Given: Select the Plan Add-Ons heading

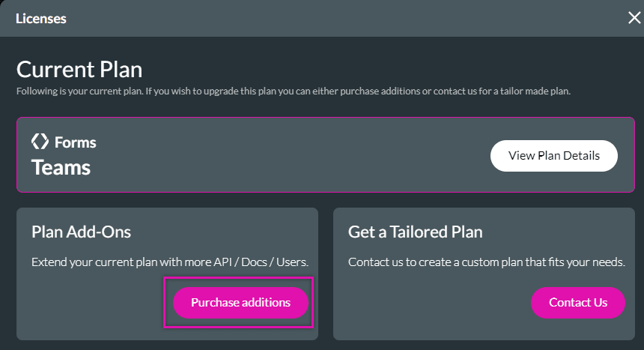Looking at the screenshot, I should pyautogui.click(x=81, y=232).
